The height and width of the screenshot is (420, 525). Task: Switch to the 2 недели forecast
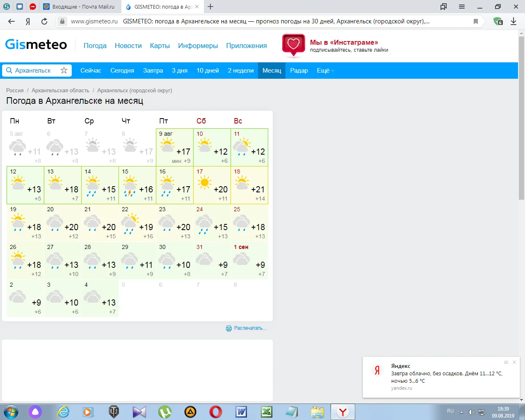tap(241, 71)
